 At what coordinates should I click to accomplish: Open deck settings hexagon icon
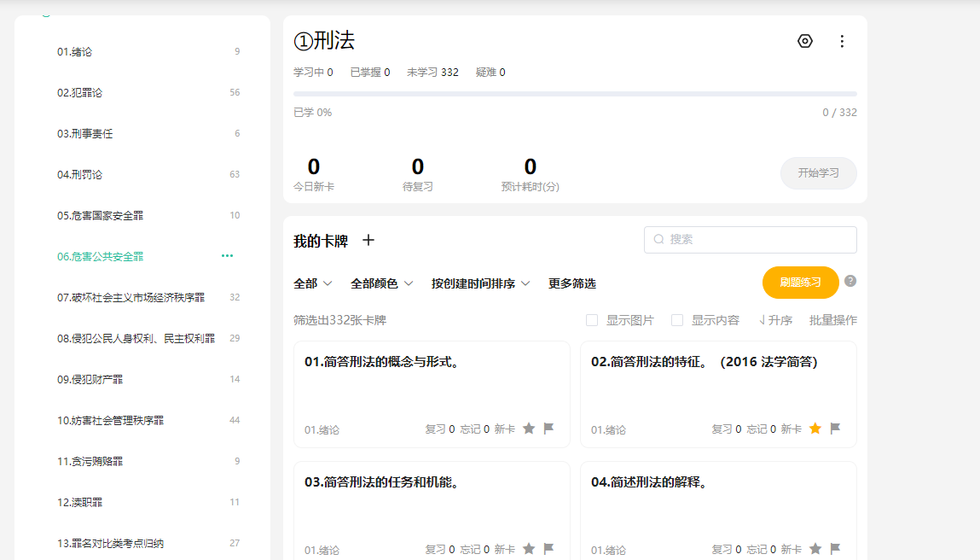(x=805, y=41)
